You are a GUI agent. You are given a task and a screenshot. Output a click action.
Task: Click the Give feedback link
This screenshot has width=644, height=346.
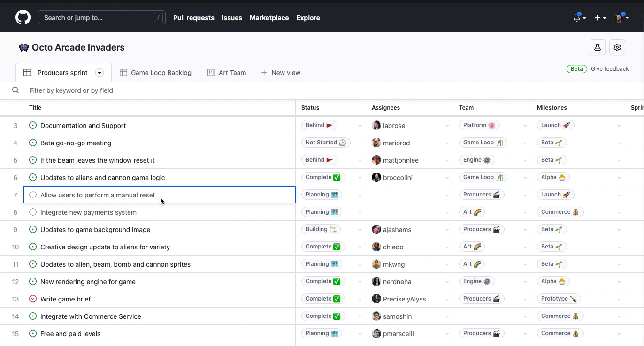610,69
